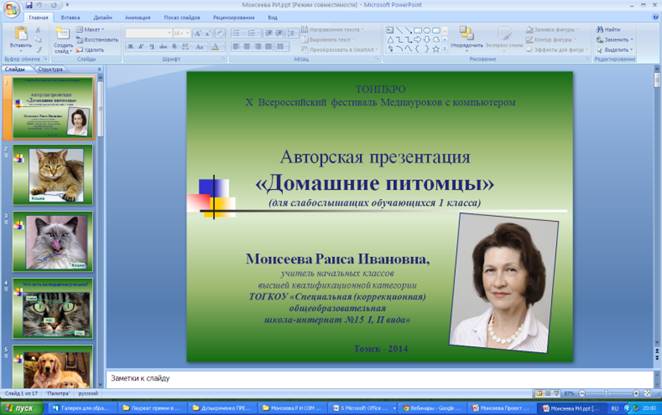Toggle Align Text Right
This screenshot has height=415, width=662.
258,46
